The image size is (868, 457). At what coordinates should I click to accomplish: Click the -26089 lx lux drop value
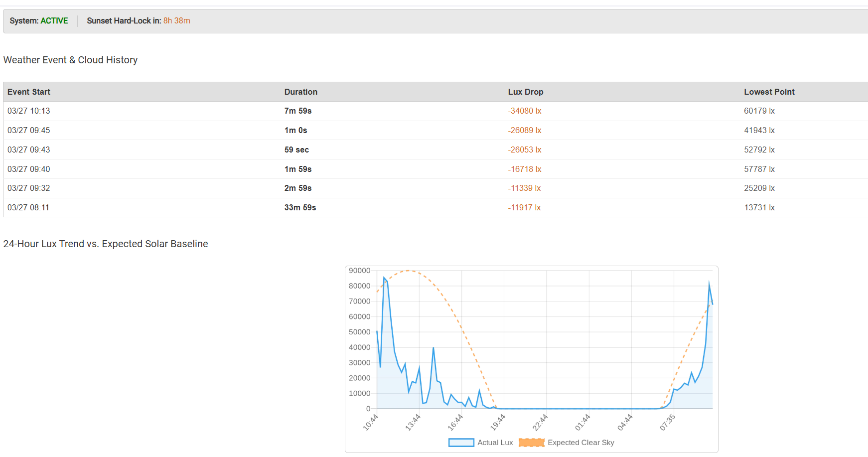[524, 131]
